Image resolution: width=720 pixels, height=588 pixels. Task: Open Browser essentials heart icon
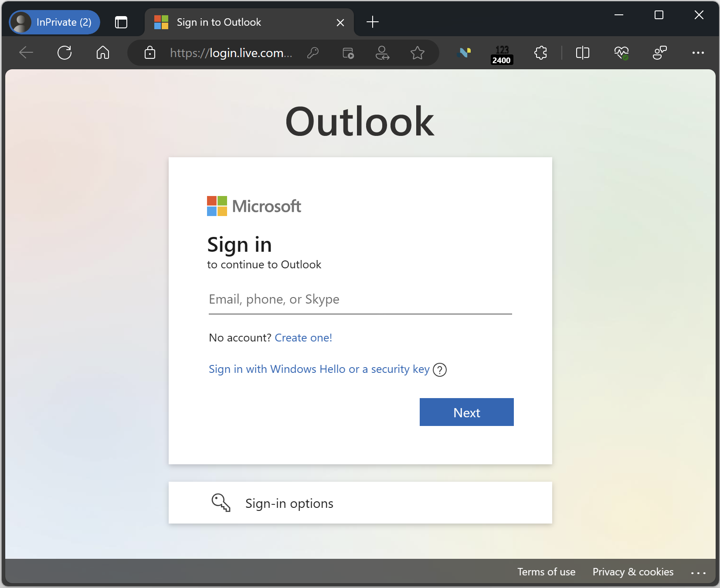click(x=622, y=53)
